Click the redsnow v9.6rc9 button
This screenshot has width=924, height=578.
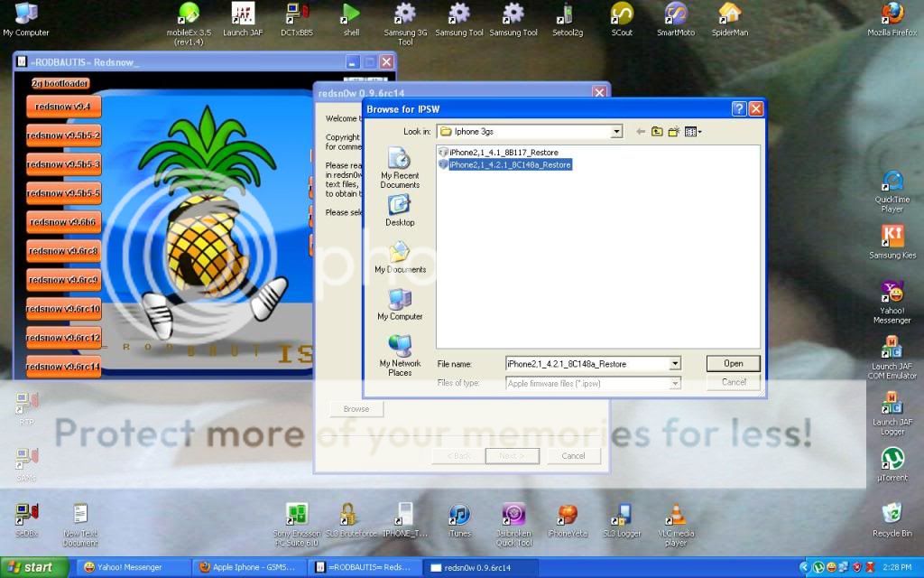pyautogui.click(x=63, y=280)
